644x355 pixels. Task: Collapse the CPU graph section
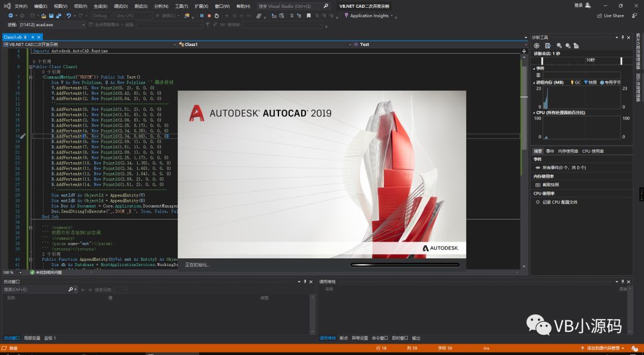click(534, 113)
